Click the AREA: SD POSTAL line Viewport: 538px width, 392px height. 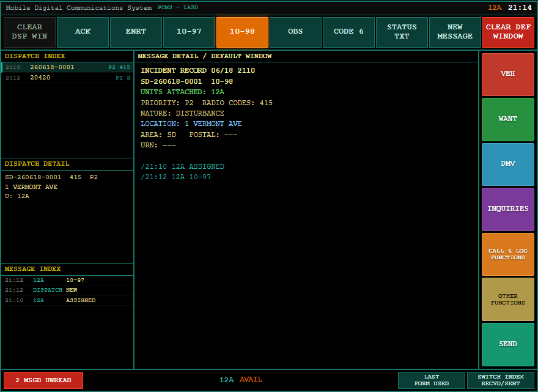[x=189, y=135]
